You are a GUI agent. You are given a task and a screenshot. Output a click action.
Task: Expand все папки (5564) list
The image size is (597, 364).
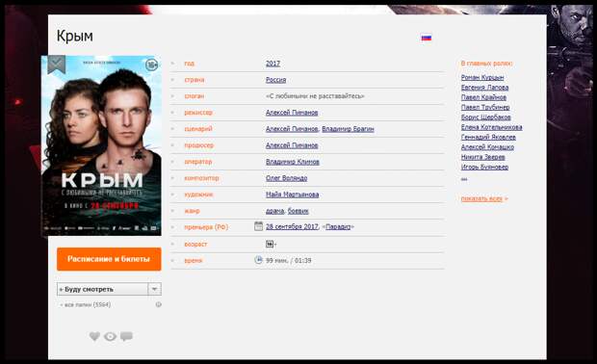(86, 304)
